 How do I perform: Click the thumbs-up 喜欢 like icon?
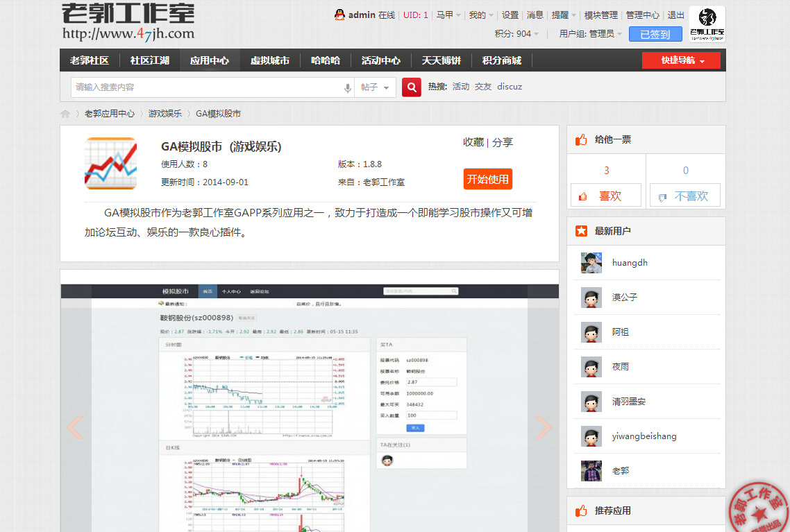click(x=582, y=195)
